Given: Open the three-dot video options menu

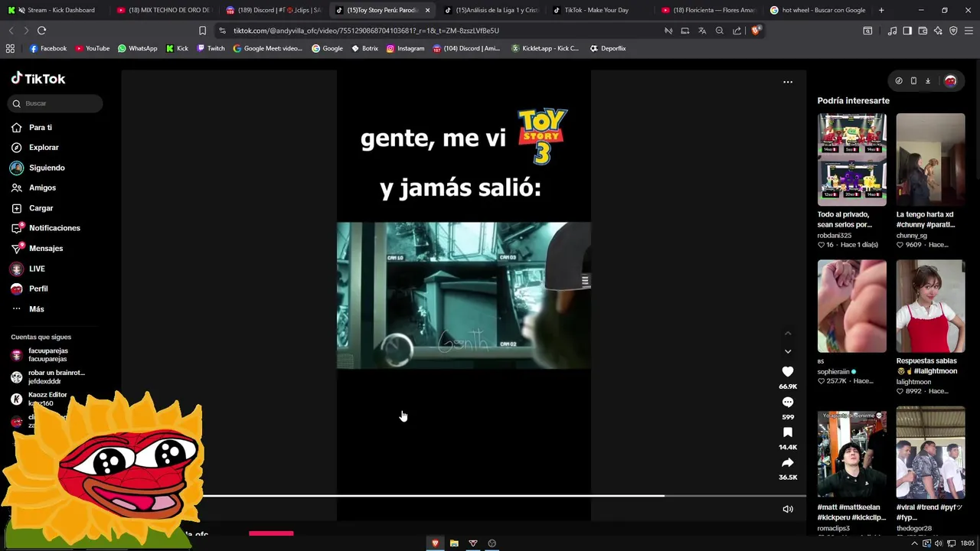Looking at the screenshot, I should click(x=788, y=82).
